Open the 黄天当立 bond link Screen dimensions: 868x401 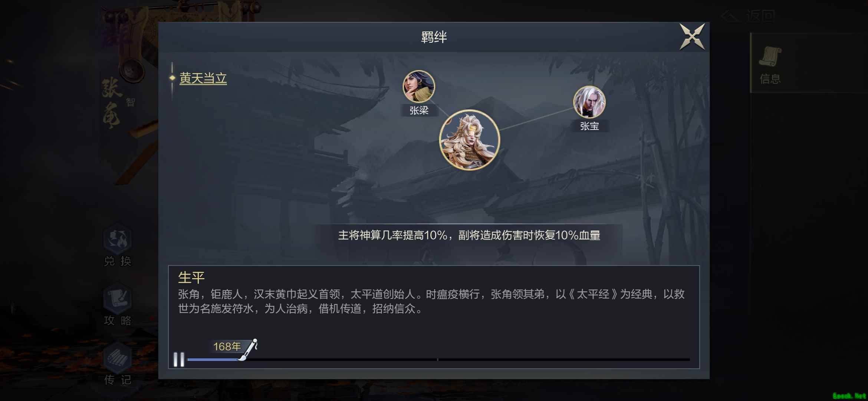pyautogui.click(x=203, y=78)
